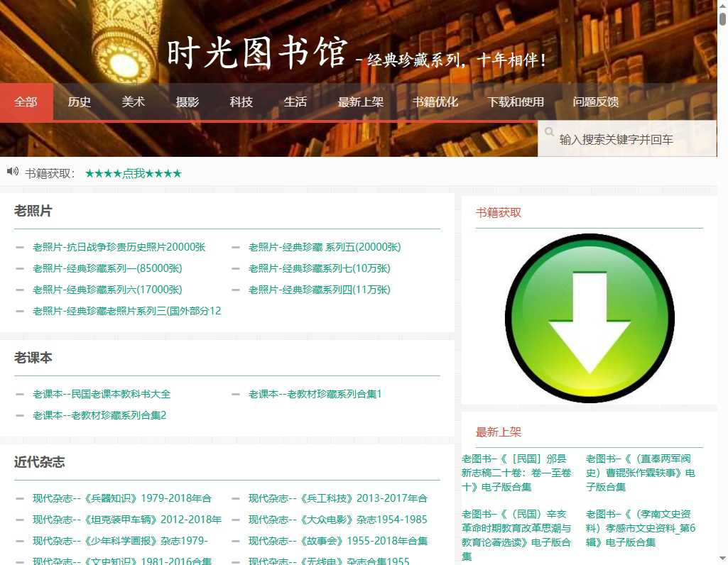
Task: Click the big green download arrow
Action: coord(590,317)
